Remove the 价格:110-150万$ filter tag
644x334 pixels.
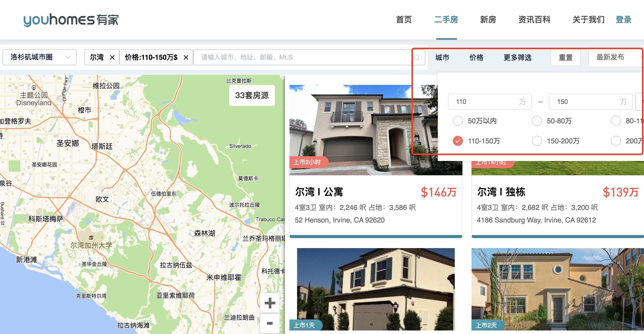pyautogui.click(x=186, y=58)
